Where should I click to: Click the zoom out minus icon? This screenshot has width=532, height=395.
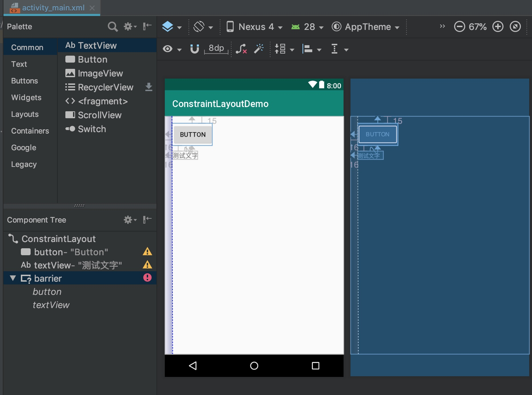pos(459,27)
